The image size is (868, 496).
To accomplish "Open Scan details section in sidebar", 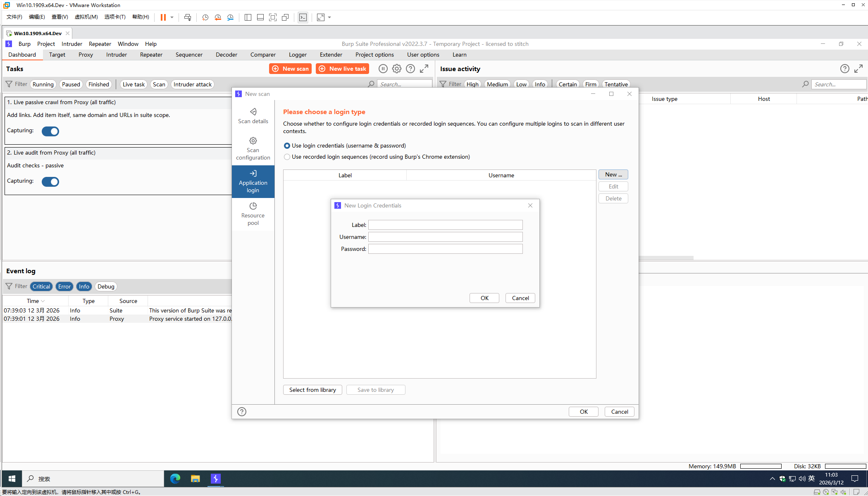I will [253, 116].
